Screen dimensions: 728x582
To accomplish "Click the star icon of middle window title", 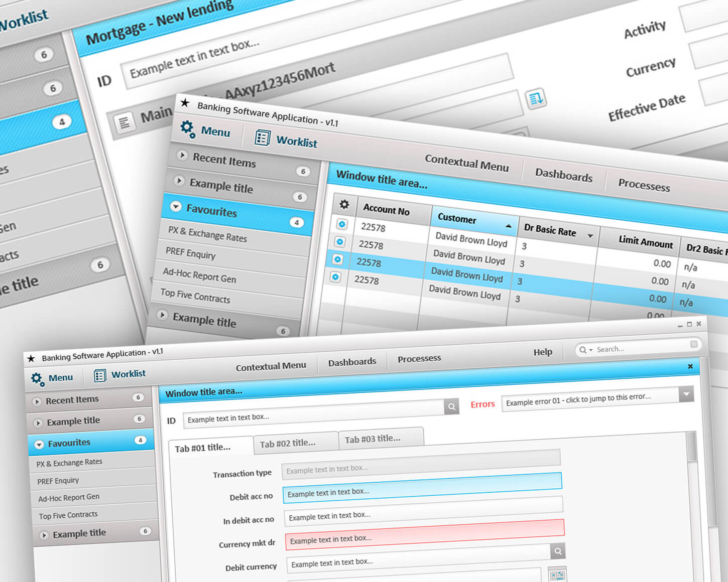I will [x=185, y=103].
